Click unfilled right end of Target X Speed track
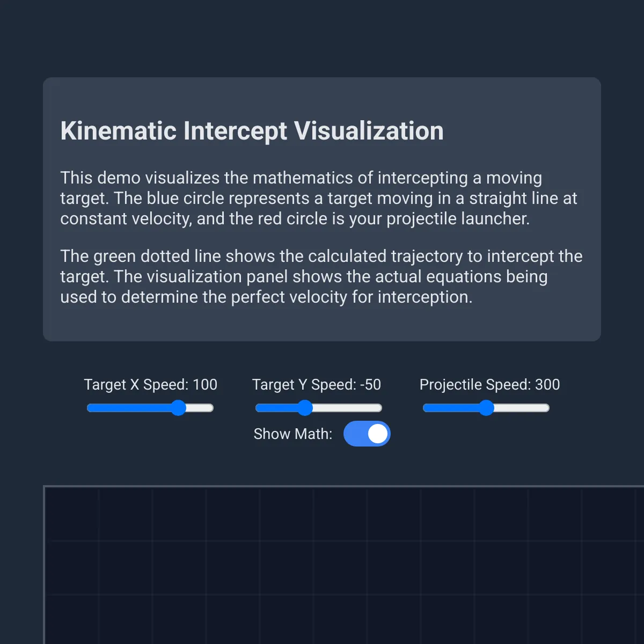The image size is (644, 644). coord(207,408)
